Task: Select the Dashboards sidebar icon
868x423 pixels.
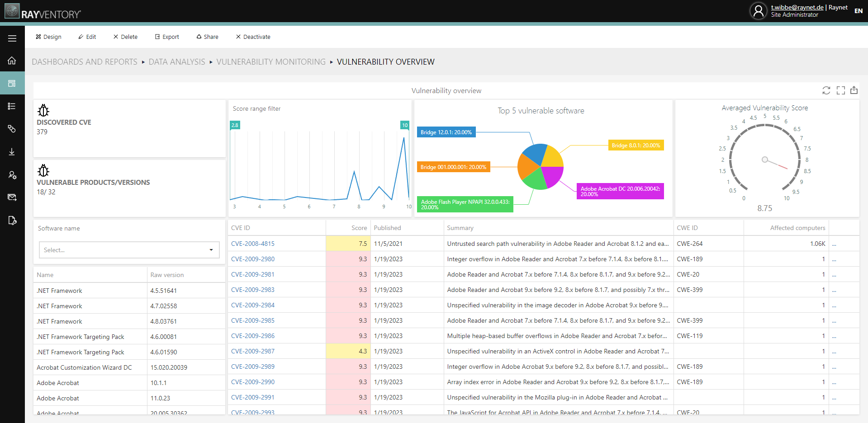Action: 12,83
